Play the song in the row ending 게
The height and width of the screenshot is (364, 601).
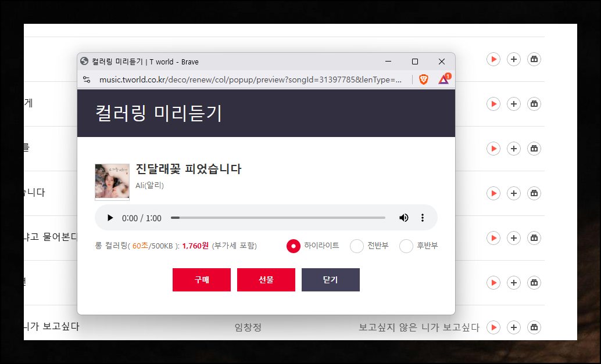tap(493, 104)
